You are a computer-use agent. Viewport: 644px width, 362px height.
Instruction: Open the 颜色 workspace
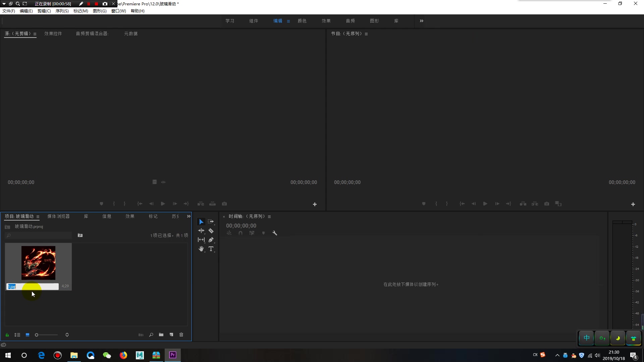click(302, 21)
